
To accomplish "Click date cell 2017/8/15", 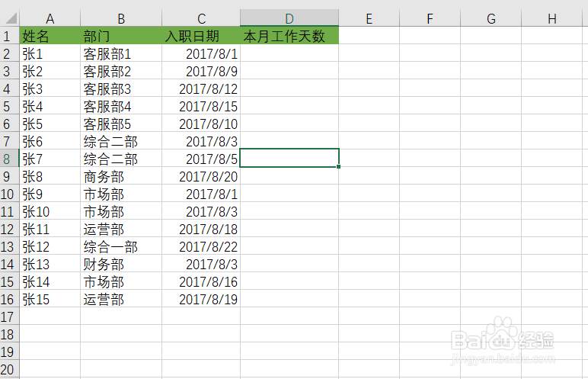I will click(x=201, y=106).
